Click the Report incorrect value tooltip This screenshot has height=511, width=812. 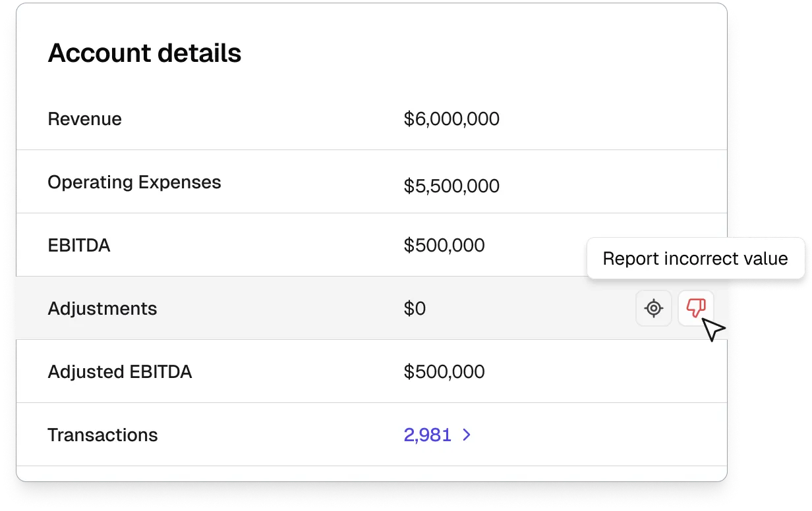click(696, 258)
